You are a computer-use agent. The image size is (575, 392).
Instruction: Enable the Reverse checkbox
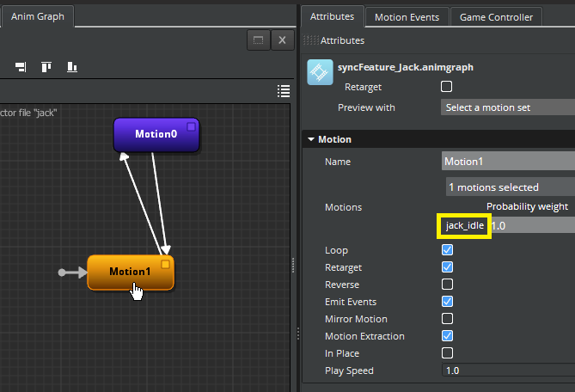click(447, 285)
